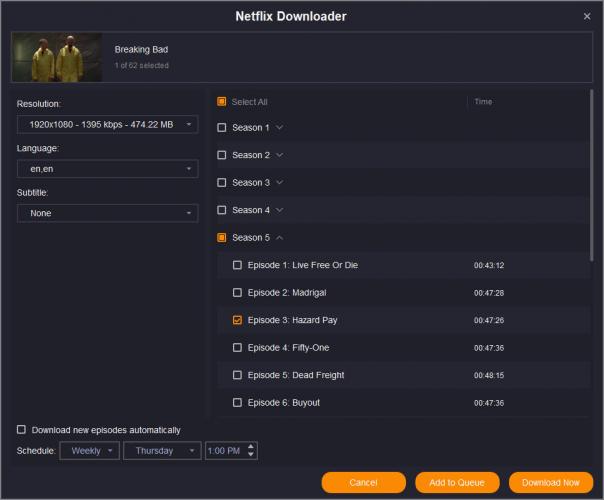The image size is (604, 500).
Task: Expand the Season 2 chevron
Action: [x=280, y=155]
